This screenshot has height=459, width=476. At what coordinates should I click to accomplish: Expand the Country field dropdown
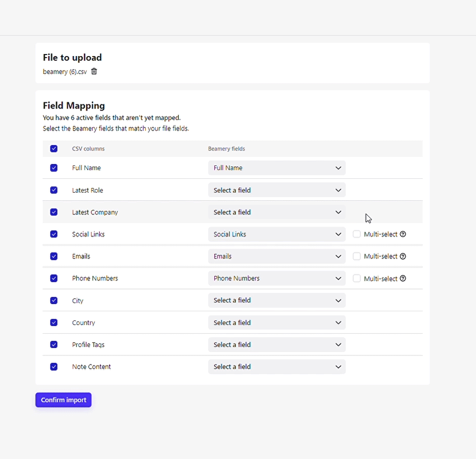276,322
